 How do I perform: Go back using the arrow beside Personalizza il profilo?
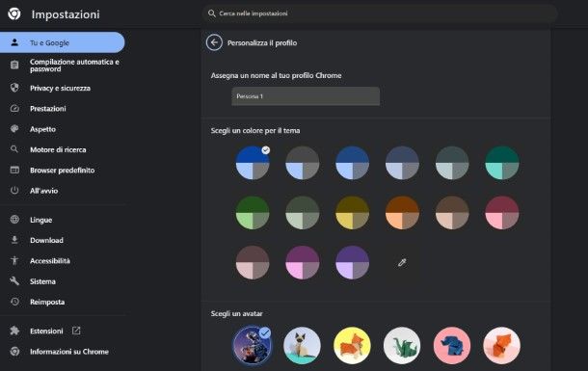214,42
